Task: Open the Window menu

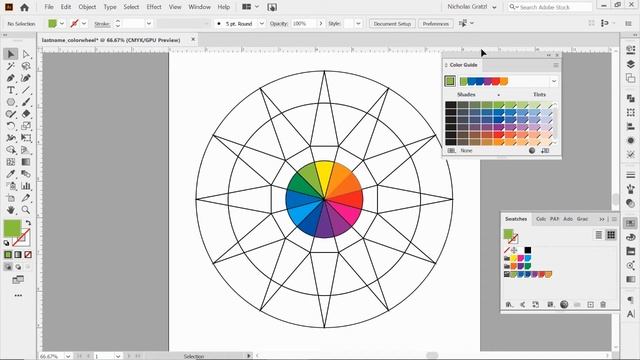Action: coord(199,7)
